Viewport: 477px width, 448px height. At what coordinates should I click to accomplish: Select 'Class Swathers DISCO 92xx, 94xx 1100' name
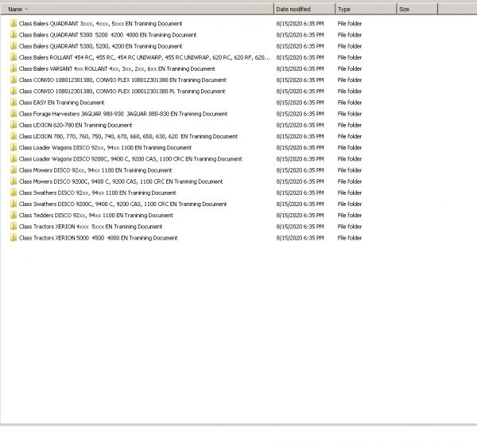coord(98,193)
